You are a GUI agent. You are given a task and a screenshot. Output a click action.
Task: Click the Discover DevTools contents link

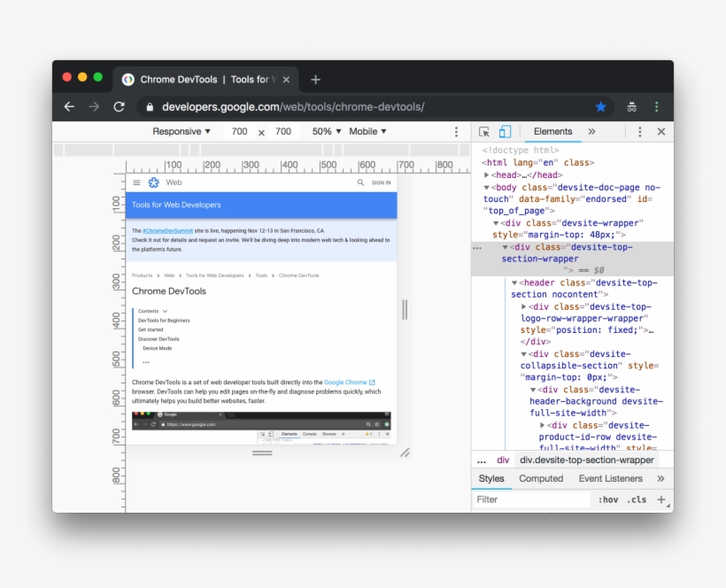coord(158,339)
